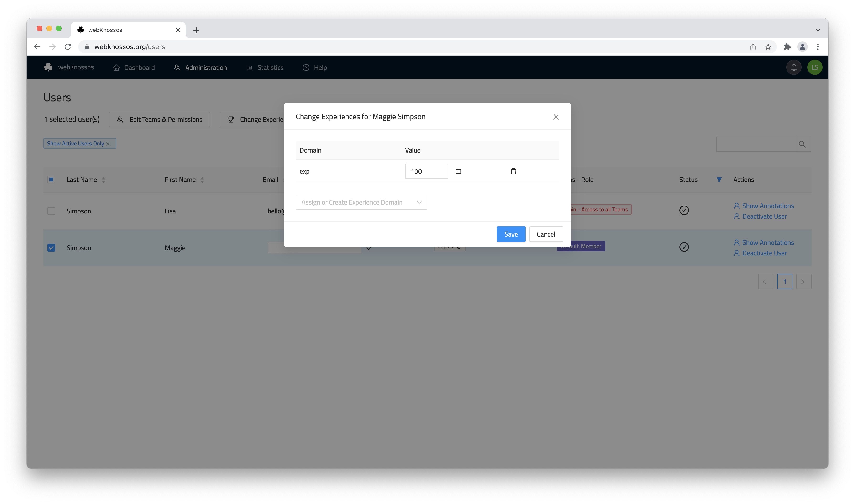Go to previous page of users

coord(765,282)
